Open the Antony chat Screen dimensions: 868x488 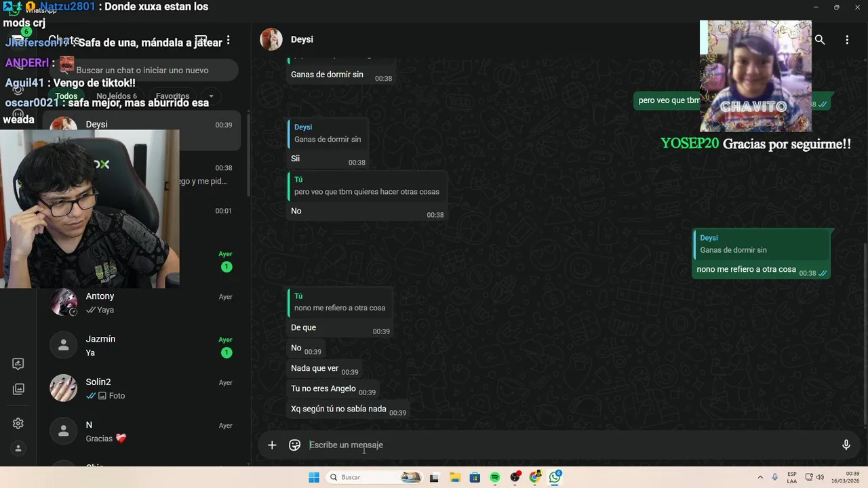[142, 302]
